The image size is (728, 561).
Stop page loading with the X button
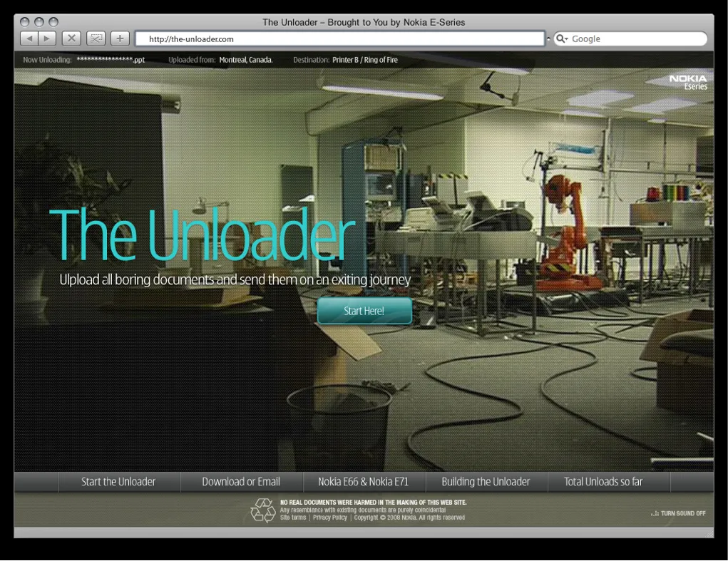point(71,38)
